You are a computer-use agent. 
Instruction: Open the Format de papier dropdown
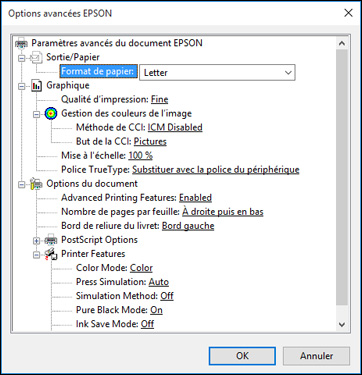pyautogui.click(x=217, y=72)
